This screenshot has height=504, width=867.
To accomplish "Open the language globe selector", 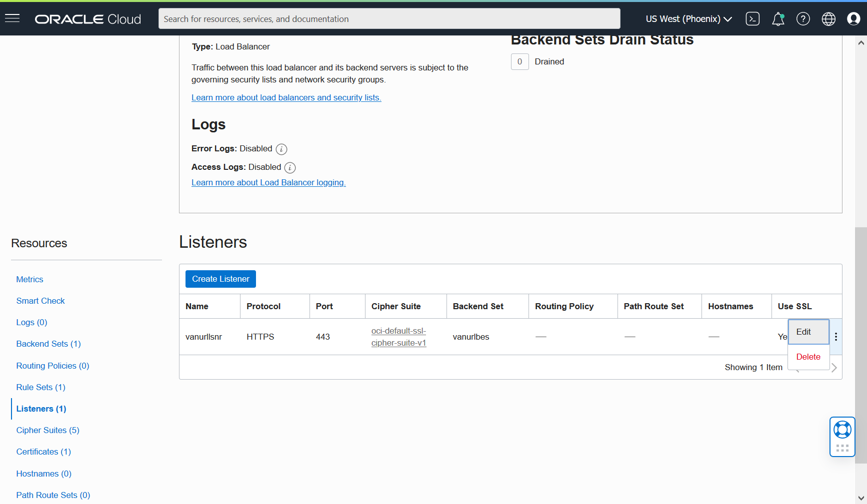I will [x=828, y=19].
